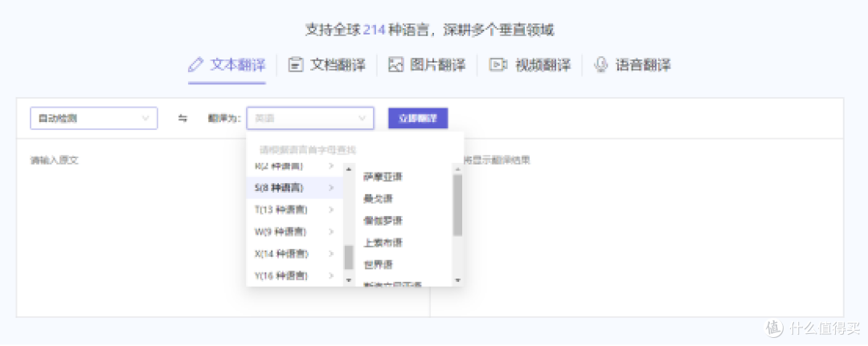This screenshot has width=868, height=346.
Task: Switch to the 文档翻译 tab
Action: tap(326, 65)
